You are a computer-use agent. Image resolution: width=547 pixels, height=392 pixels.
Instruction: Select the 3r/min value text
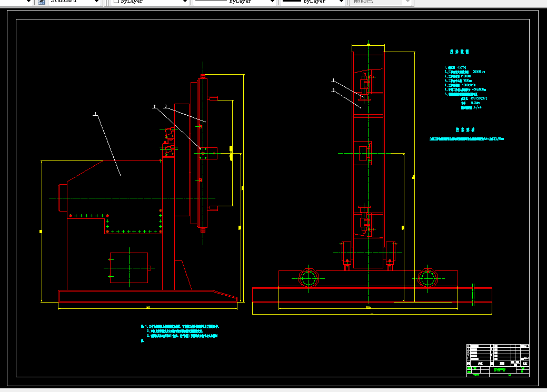tap(478, 107)
